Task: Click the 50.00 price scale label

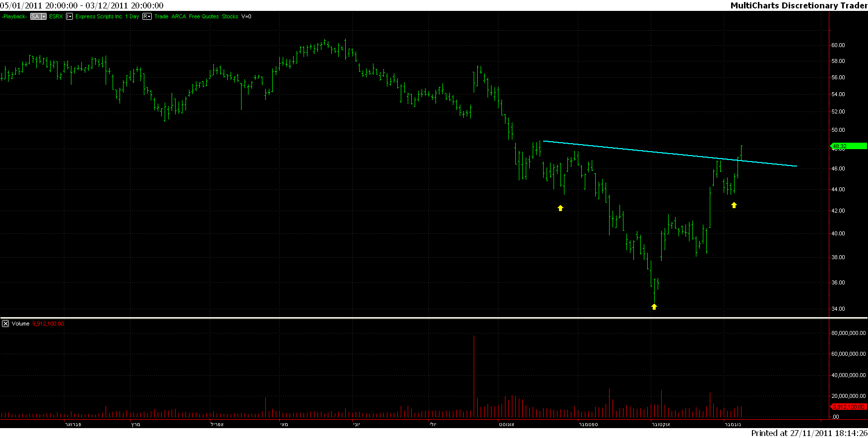Action: click(x=838, y=130)
